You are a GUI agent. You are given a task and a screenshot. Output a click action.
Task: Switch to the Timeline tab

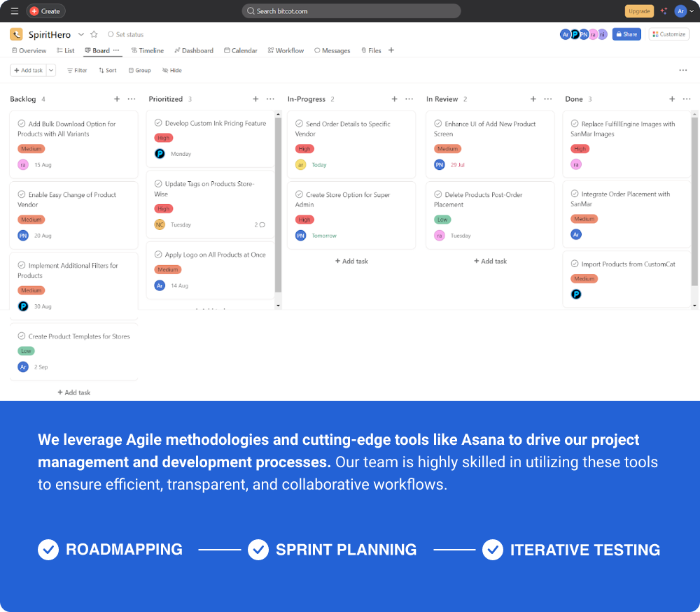tap(147, 50)
